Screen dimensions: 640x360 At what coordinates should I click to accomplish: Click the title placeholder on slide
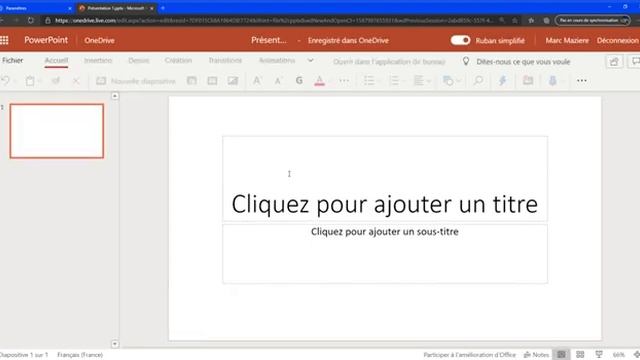[385, 179]
